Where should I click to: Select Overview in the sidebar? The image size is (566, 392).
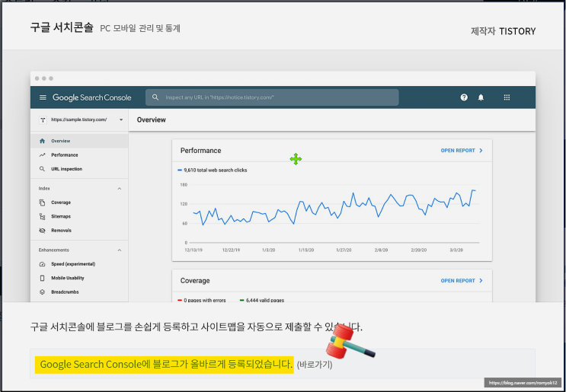tap(79, 141)
